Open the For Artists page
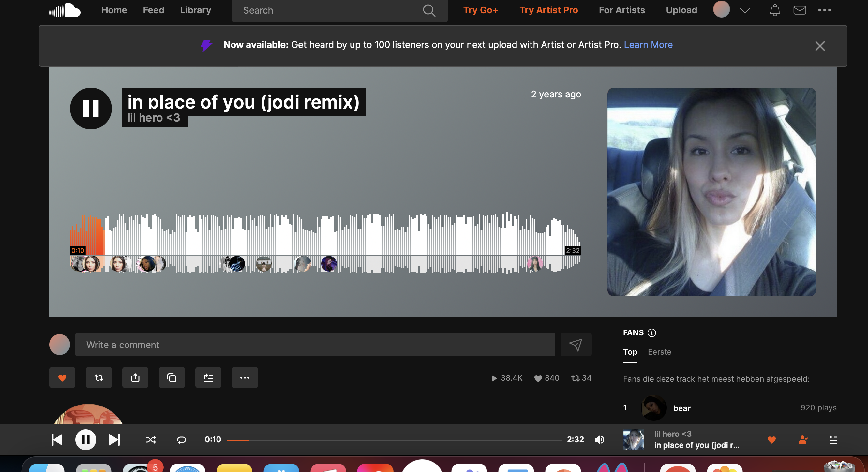The width and height of the screenshot is (868, 472). [x=622, y=10]
